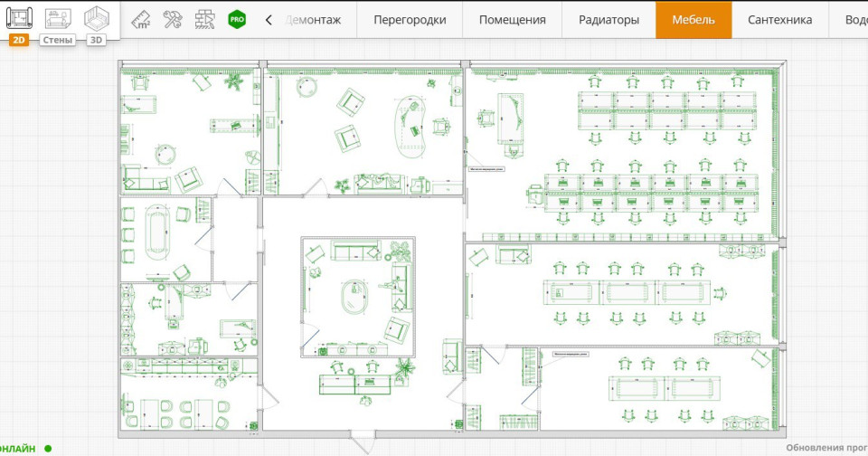Click the 3D label button
This screenshot has width=868, height=456.
(97, 40)
